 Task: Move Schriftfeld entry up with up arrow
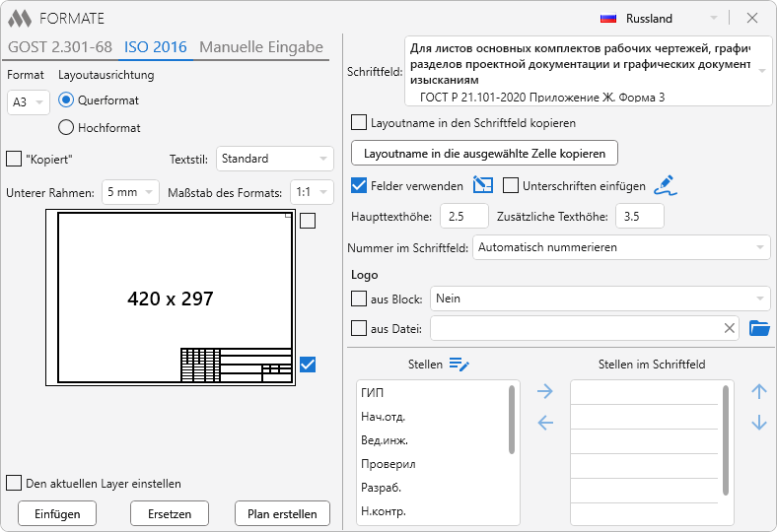[x=758, y=392]
